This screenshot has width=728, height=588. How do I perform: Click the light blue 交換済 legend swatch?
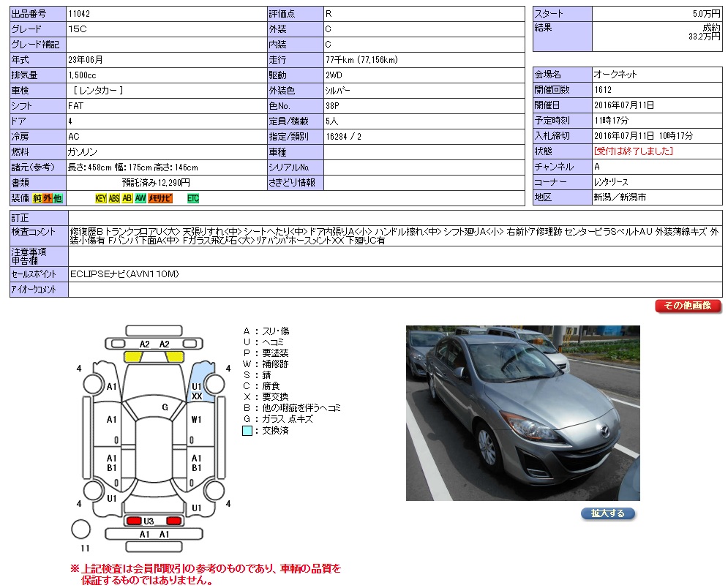tap(247, 431)
